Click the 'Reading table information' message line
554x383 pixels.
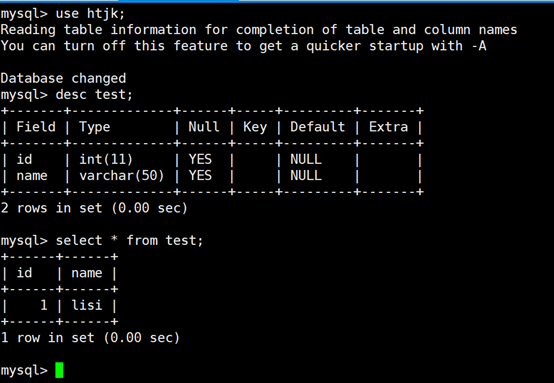[259, 30]
